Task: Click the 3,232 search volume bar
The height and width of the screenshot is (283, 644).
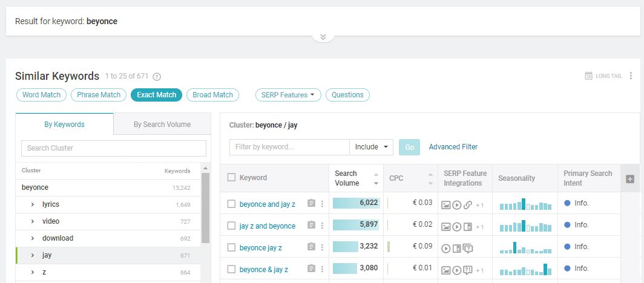Action: [346, 247]
